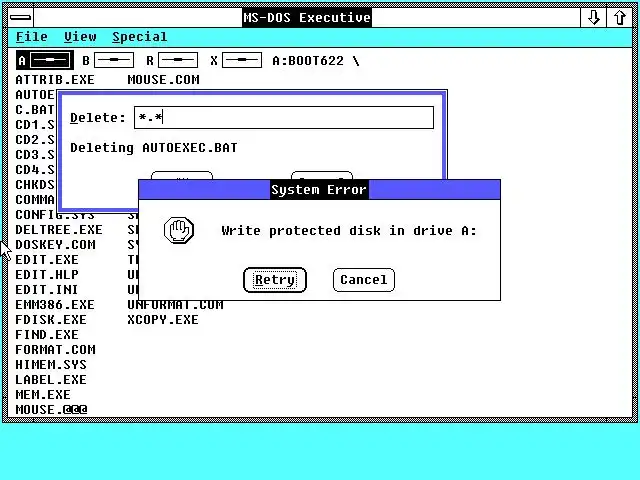Select LABEL.EXE file
This screenshot has width=640, height=480.
pyautogui.click(x=51, y=380)
